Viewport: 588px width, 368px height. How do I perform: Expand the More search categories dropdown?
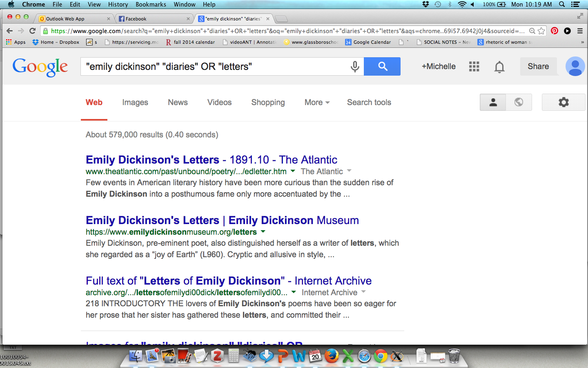coord(317,102)
